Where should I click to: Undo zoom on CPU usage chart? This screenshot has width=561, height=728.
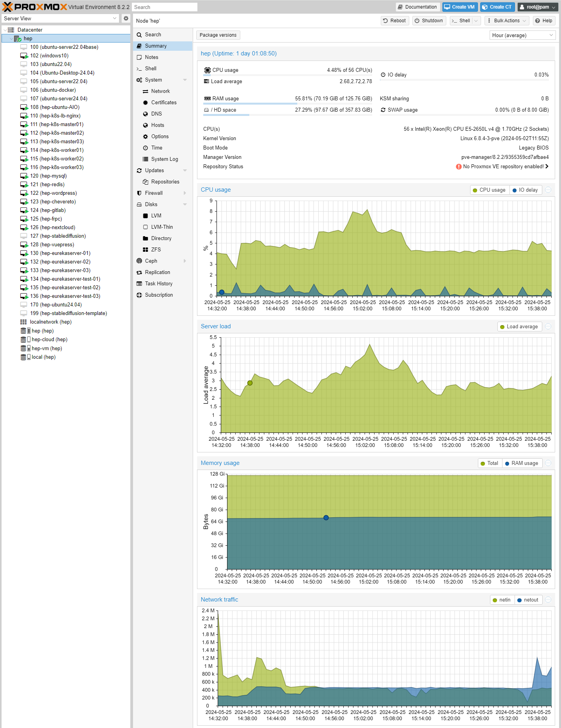pyautogui.click(x=548, y=190)
